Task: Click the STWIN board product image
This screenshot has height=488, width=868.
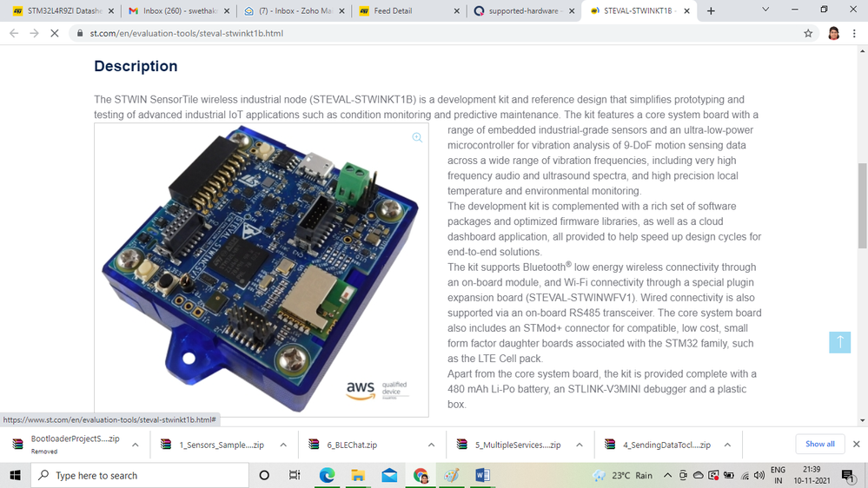Action: click(262, 269)
